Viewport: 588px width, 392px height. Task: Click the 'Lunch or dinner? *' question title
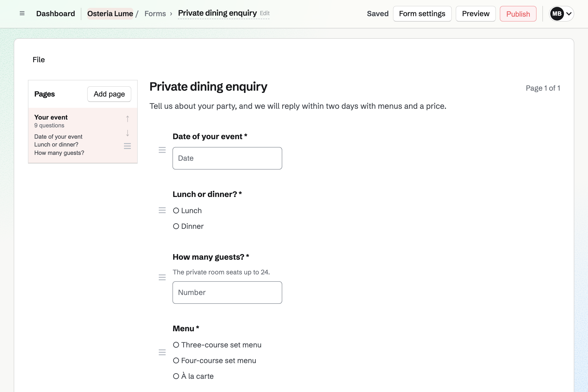(207, 194)
